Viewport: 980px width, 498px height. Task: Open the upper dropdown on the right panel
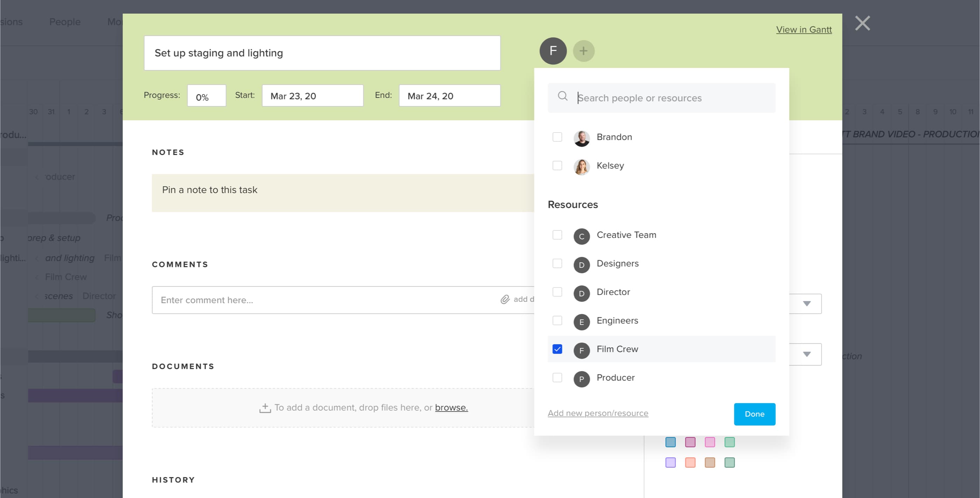pyautogui.click(x=807, y=303)
